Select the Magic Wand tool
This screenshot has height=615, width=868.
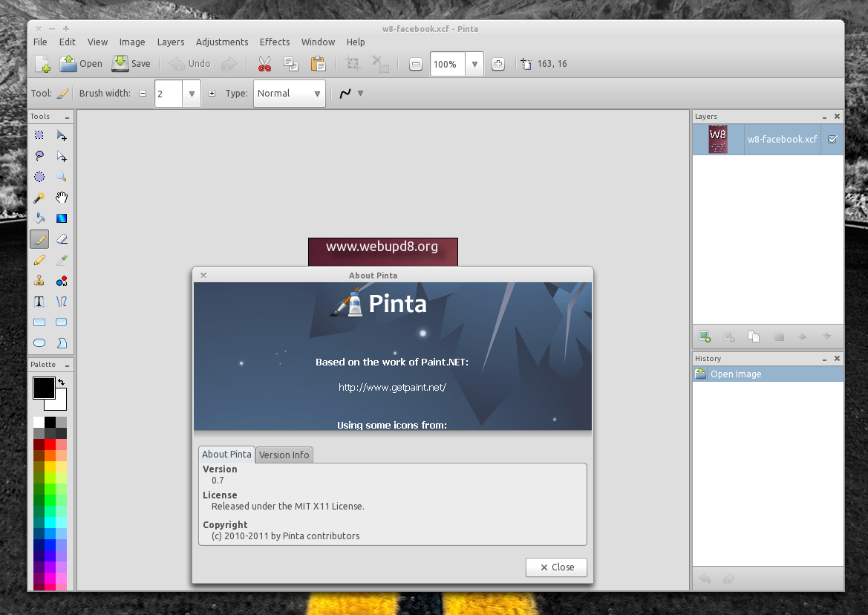[x=39, y=198]
